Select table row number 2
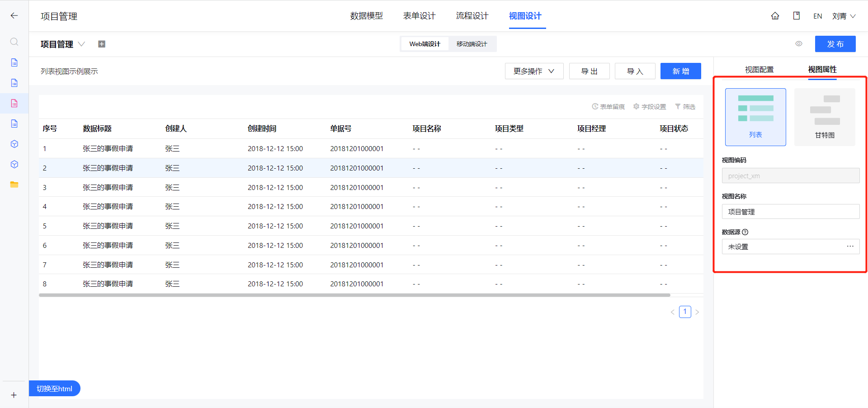868x408 pixels. 371,168
